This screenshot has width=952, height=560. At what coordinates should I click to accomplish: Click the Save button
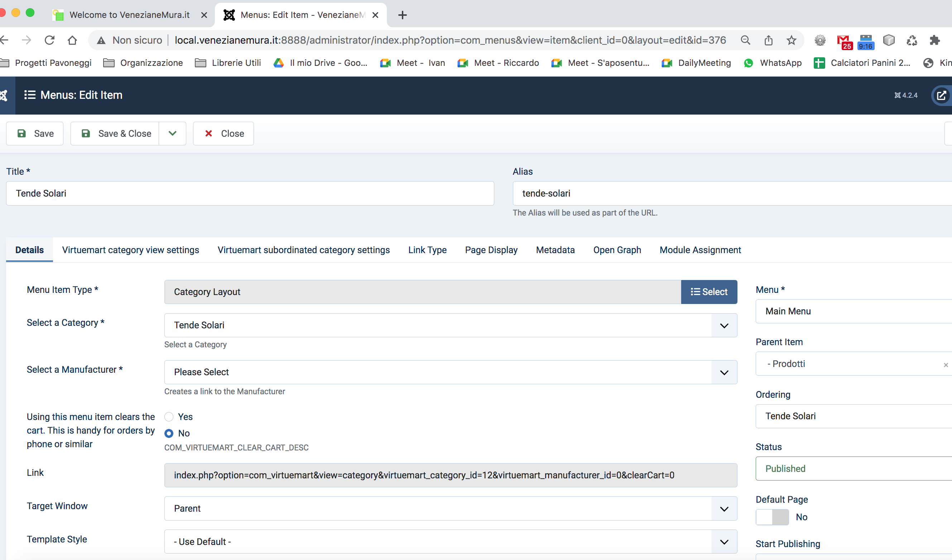click(35, 133)
